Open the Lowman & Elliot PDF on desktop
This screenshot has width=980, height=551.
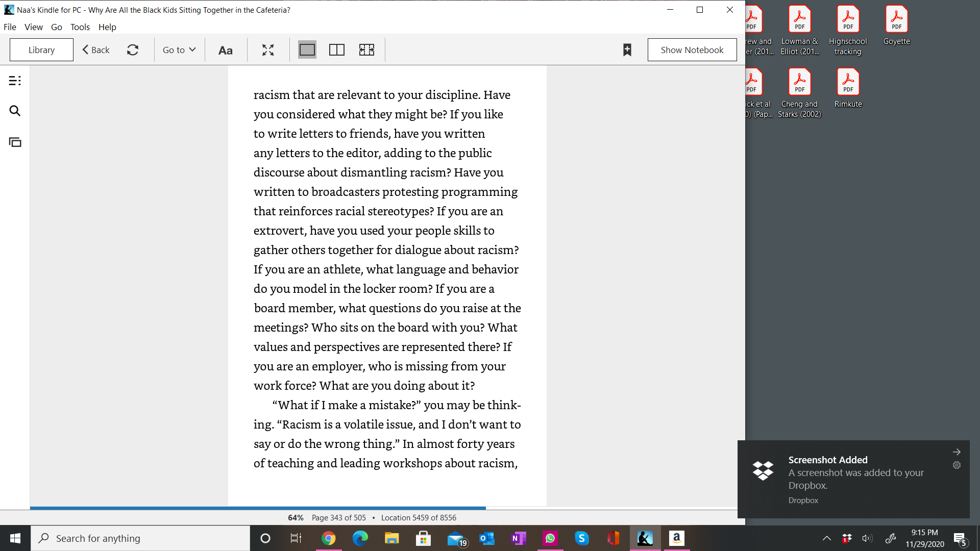coord(799,31)
